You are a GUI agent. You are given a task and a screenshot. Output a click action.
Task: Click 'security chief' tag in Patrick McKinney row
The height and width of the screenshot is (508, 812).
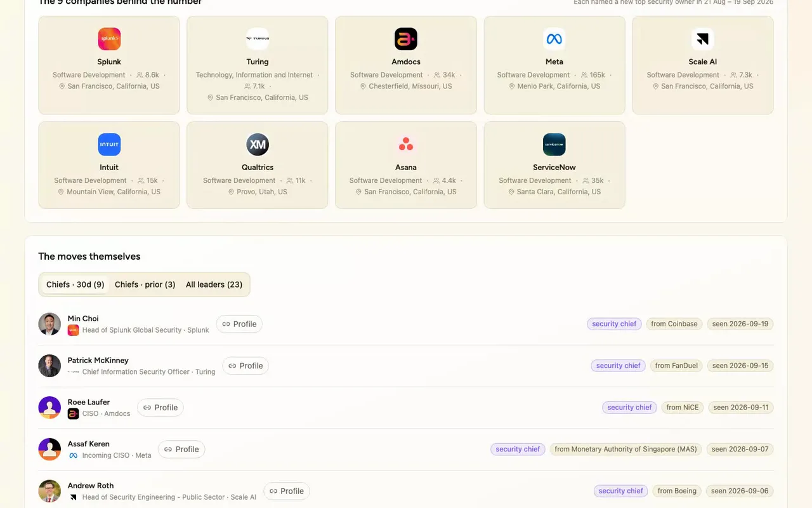[619, 366]
